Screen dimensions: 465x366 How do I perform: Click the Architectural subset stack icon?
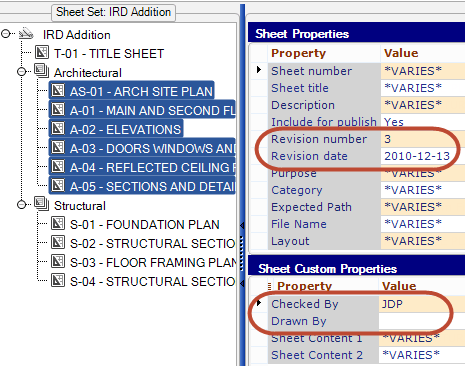pyautogui.click(x=42, y=71)
